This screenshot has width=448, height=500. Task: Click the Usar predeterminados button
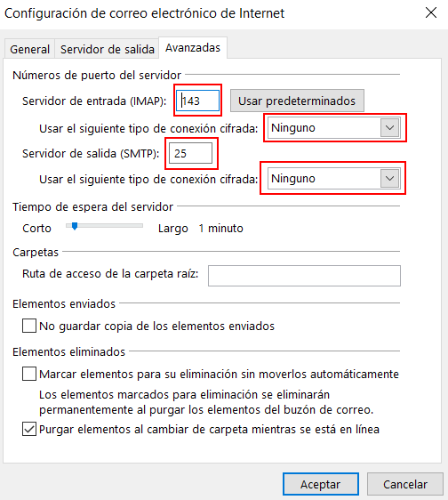tap(297, 101)
